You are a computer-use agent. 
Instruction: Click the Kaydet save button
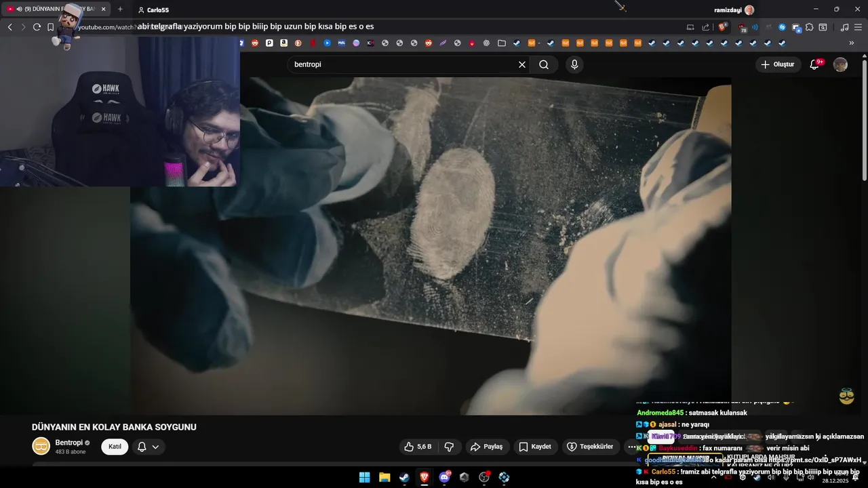535,447
